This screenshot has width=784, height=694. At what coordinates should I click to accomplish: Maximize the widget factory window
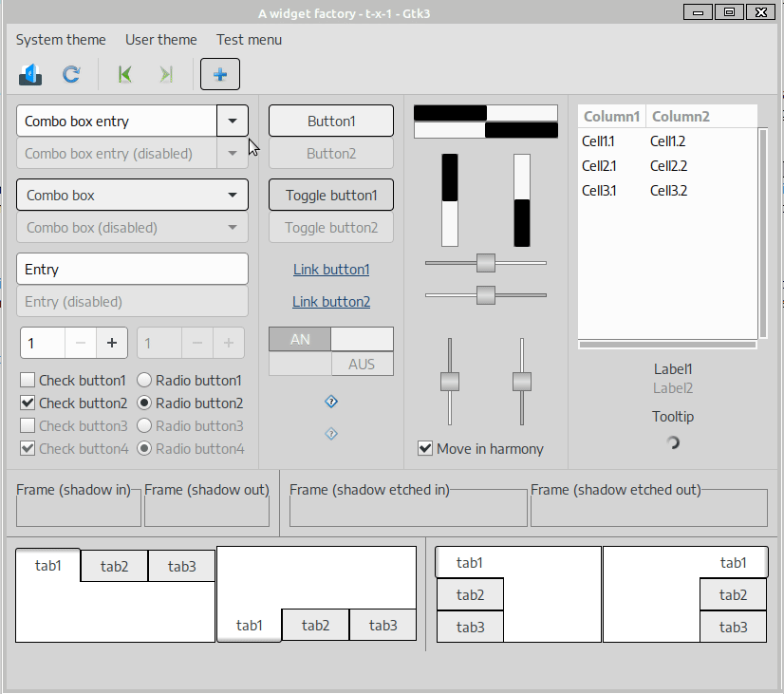(x=730, y=12)
